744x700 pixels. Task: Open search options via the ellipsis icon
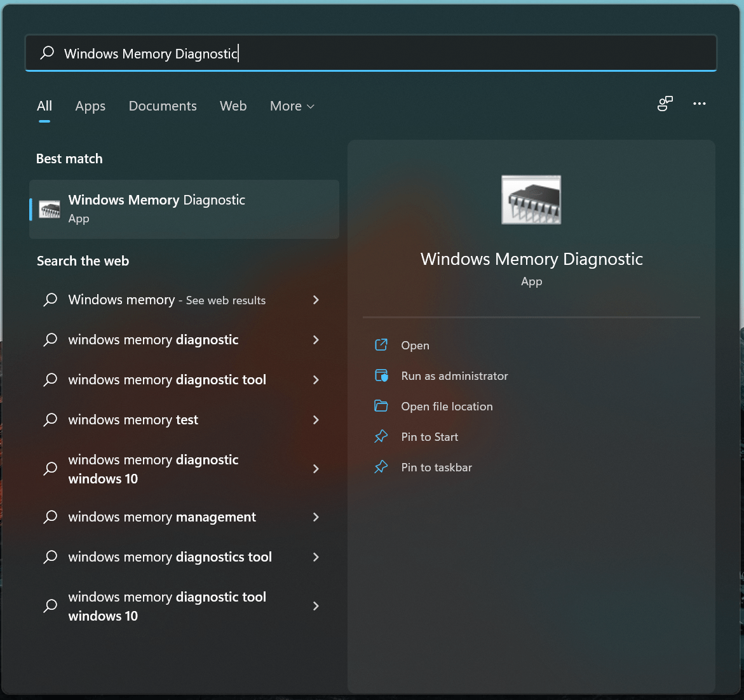[700, 104]
